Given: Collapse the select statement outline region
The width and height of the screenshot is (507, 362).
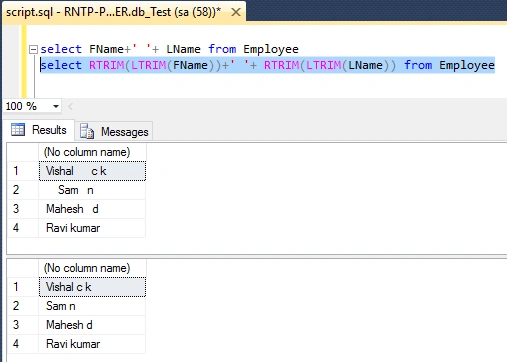Looking at the screenshot, I should click(x=33, y=49).
